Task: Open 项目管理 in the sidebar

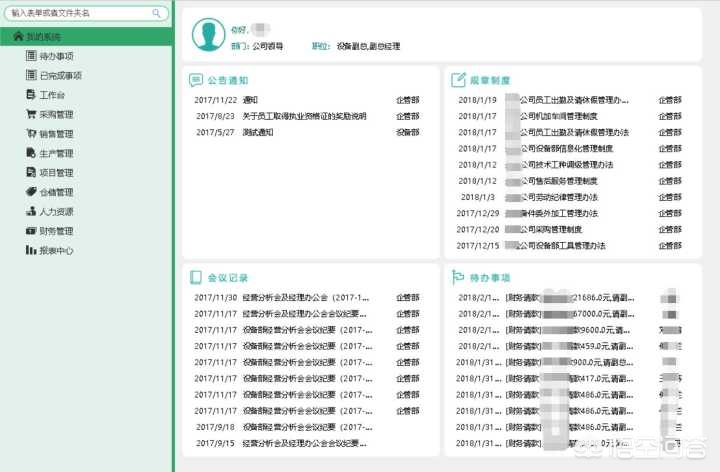Action: (50, 173)
